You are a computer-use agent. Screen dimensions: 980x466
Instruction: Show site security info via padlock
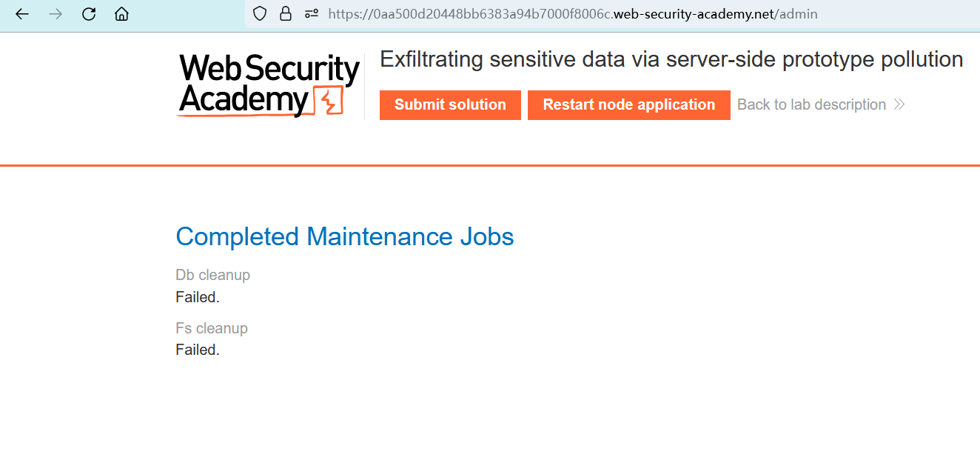click(x=285, y=14)
